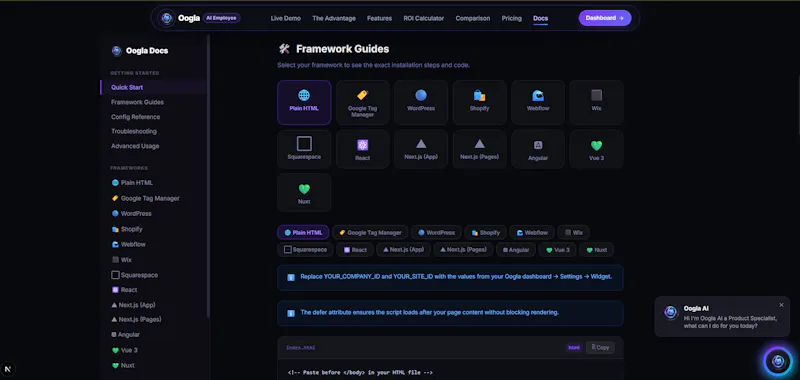Select the Vue 3 framework card

pyautogui.click(x=596, y=149)
